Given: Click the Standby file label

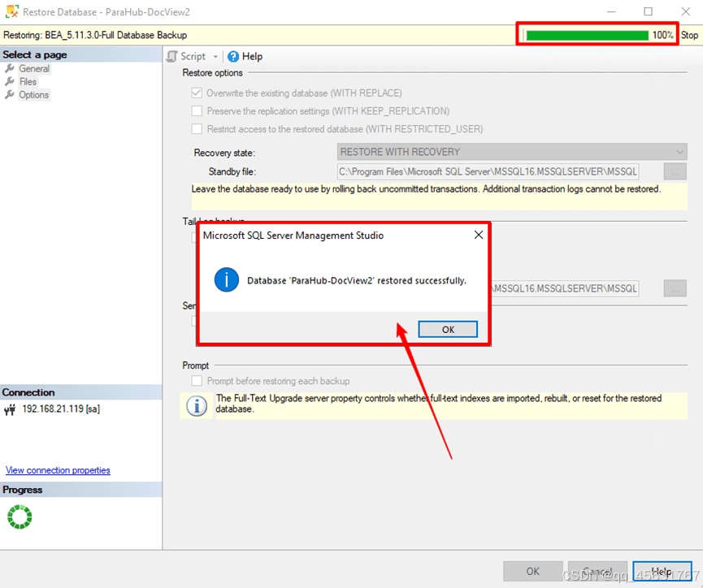Looking at the screenshot, I should 232,171.
